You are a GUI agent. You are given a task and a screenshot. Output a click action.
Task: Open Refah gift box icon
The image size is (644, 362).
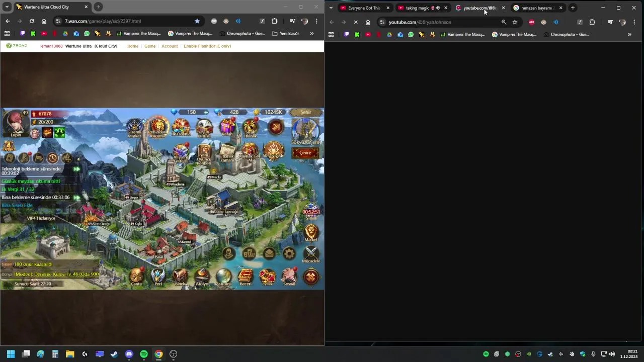pos(227,128)
